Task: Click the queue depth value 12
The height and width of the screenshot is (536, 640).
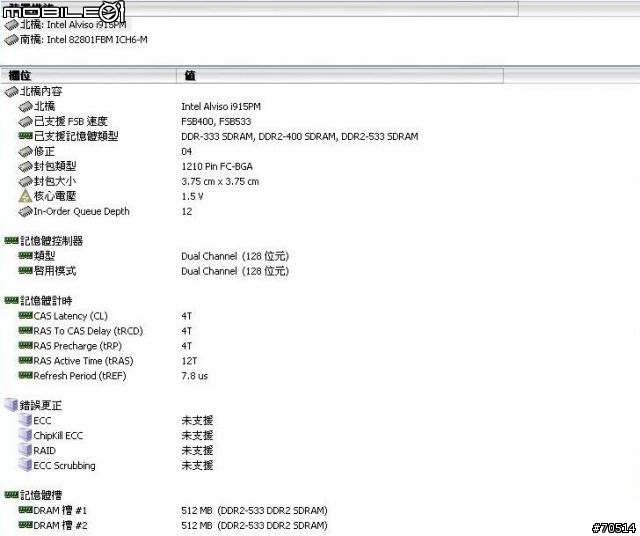Action: click(187, 211)
